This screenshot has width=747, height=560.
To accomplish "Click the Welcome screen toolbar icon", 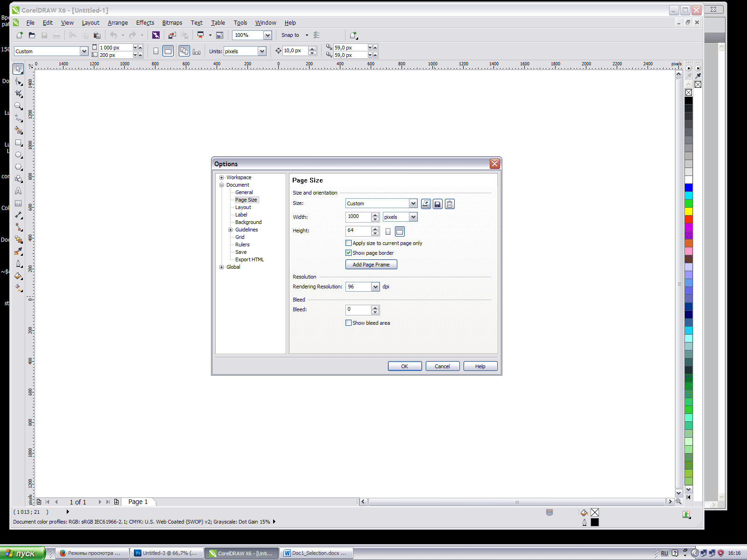I will coord(219,35).
